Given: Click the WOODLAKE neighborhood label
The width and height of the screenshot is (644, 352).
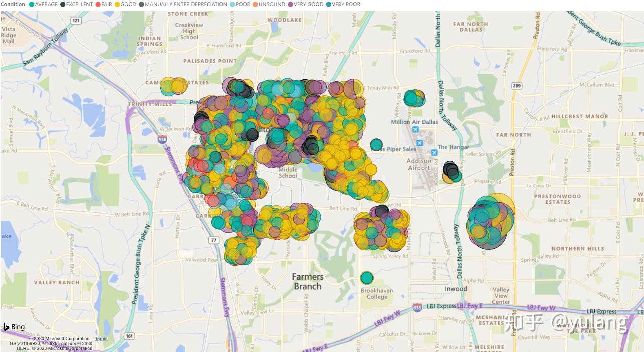Looking at the screenshot, I should pos(285,20).
